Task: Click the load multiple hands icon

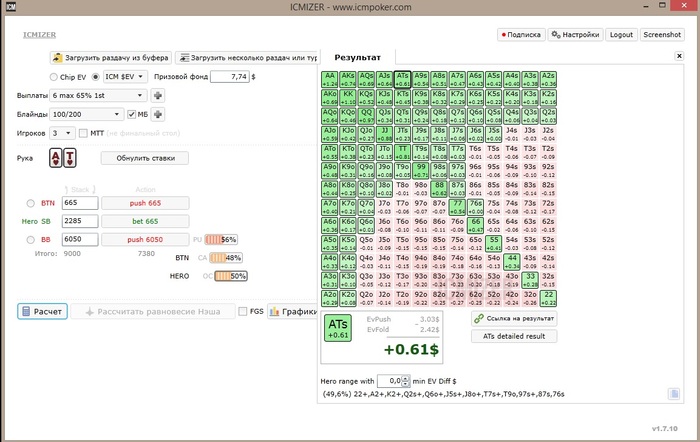Action: click(183, 58)
